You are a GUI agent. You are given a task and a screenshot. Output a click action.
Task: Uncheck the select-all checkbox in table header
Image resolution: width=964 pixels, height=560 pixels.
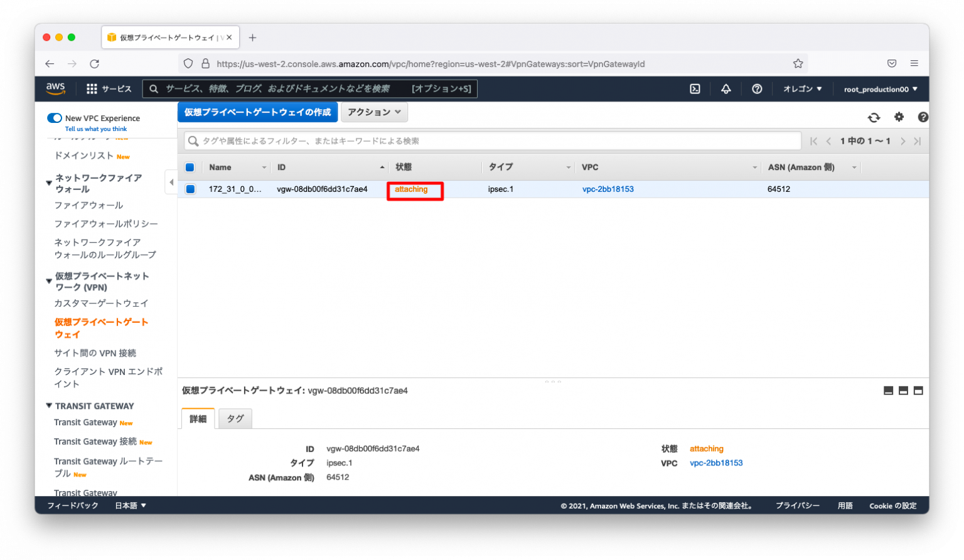[190, 167]
